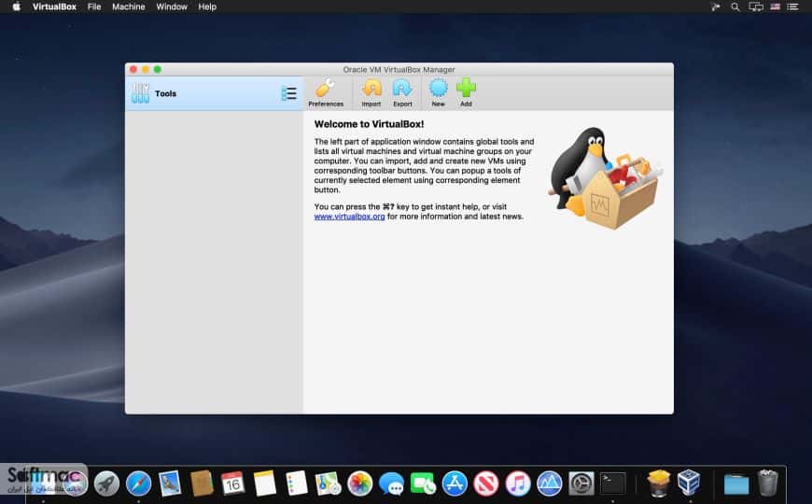Screen dimensions: 812x504
Task: Open Notes app from the Dock
Action: point(265,483)
